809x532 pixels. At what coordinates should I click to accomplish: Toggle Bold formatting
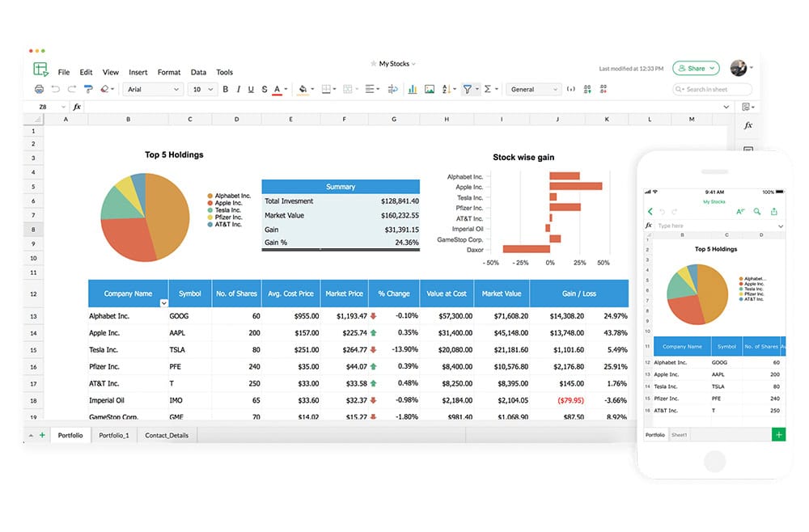pyautogui.click(x=226, y=89)
